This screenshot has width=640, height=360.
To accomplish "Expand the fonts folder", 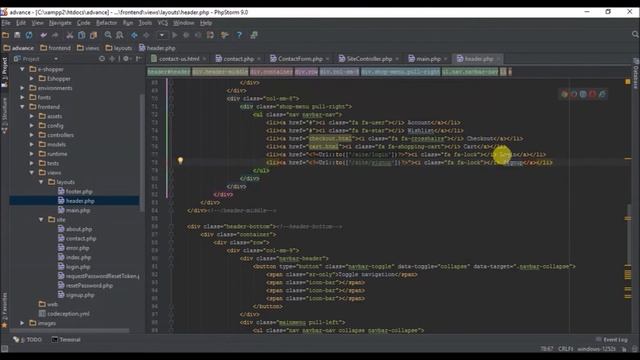I will [22, 98].
